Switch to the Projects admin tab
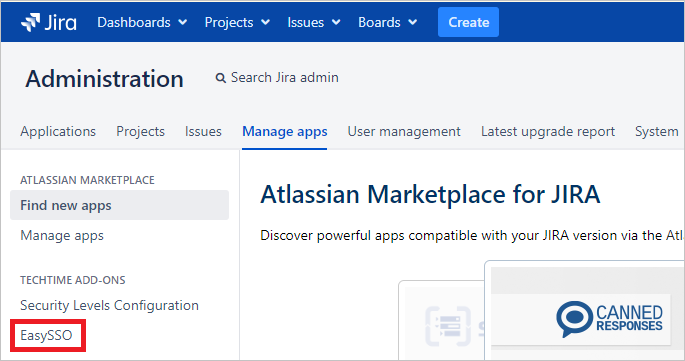Viewport: 685px width, 361px height. (140, 132)
